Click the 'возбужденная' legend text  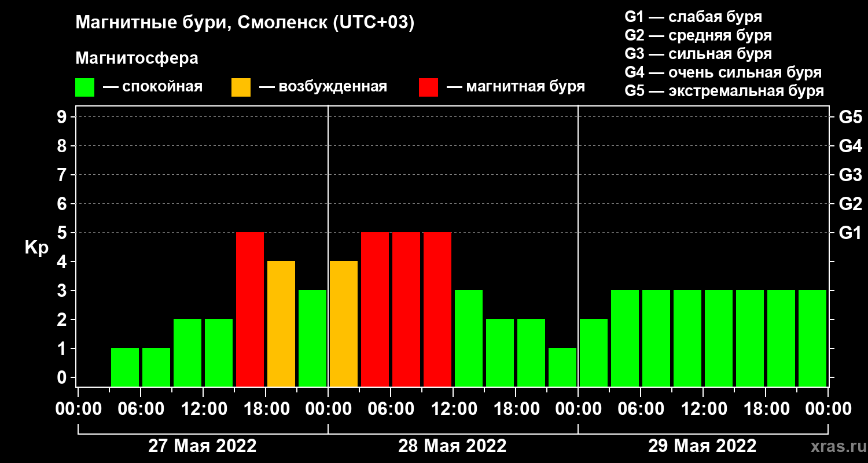[x=333, y=87]
